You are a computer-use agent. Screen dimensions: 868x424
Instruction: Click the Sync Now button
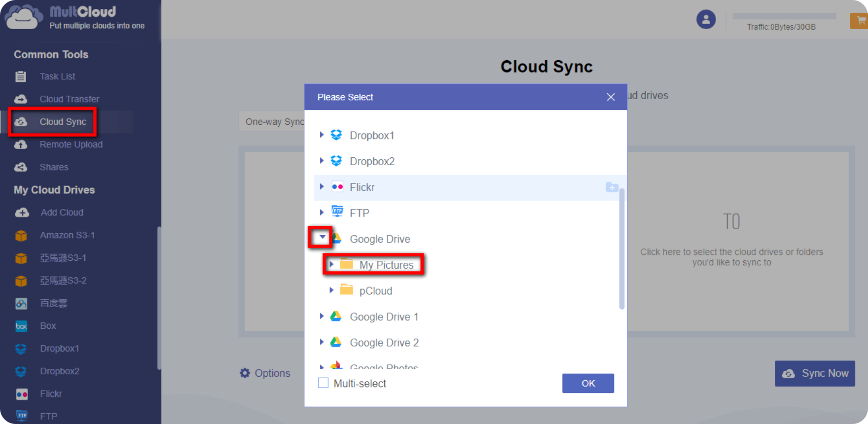click(815, 373)
